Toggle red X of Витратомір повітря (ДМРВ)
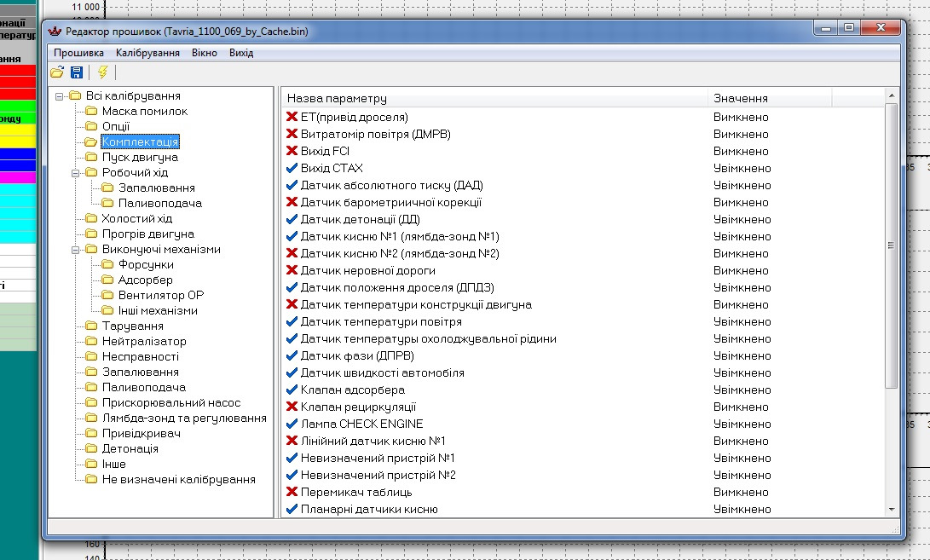The width and height of the screenshot is (930, 560). (292, 134)
